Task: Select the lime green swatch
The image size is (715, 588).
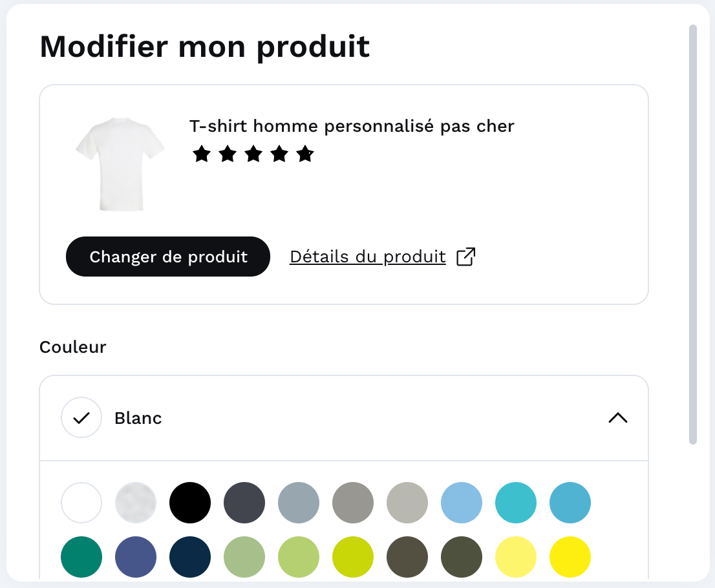Action: pyautogui.click(x=353, y=556)
